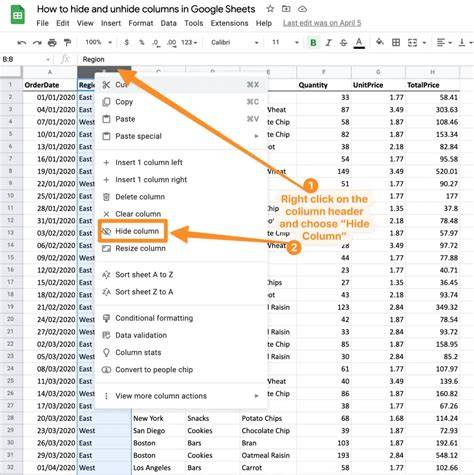Click the Move to folder icon
Image resolution: width=474 pixels, height=475 pixels.
coord(286,9)
